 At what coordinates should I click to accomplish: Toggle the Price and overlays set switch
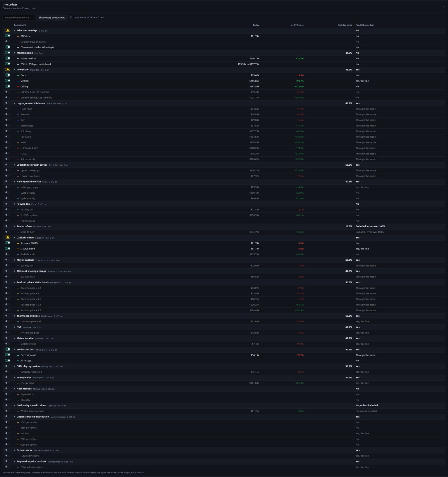(x=8, y=30)
